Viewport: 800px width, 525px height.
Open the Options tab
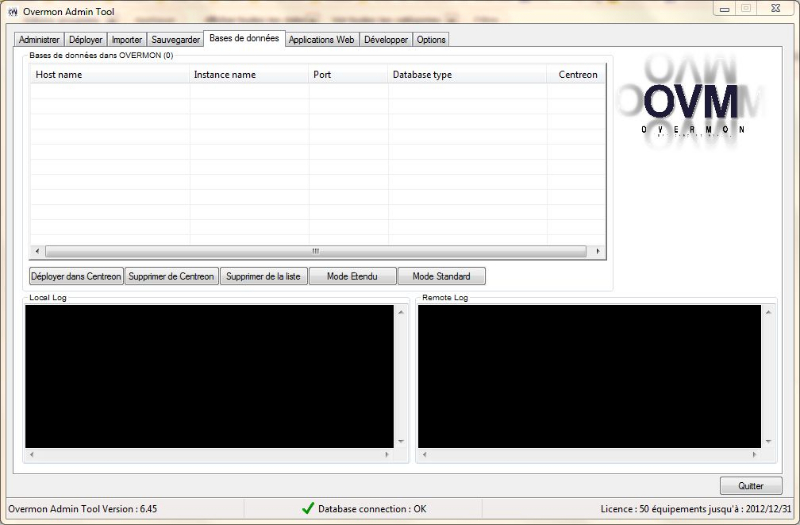[x=431, y=39]
